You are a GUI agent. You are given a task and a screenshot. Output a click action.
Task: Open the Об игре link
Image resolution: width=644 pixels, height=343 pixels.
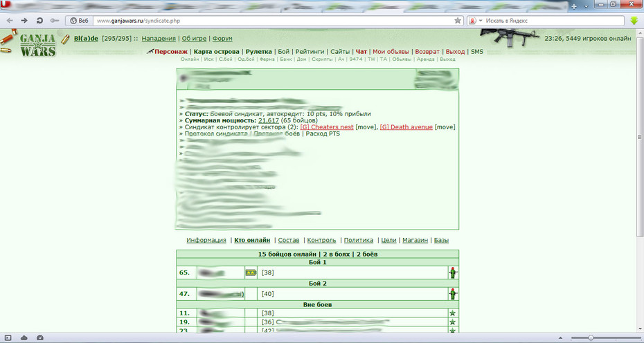pyautogui.click(x=194, y=38)
